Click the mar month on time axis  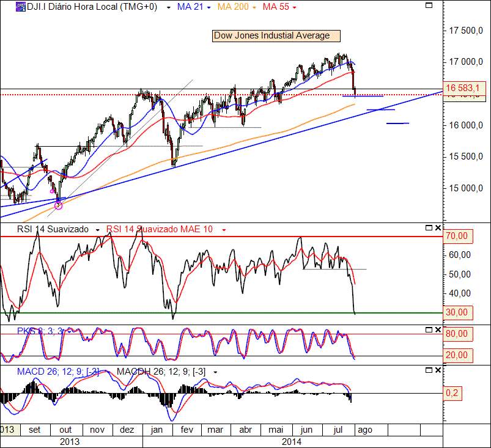[215, 430]
